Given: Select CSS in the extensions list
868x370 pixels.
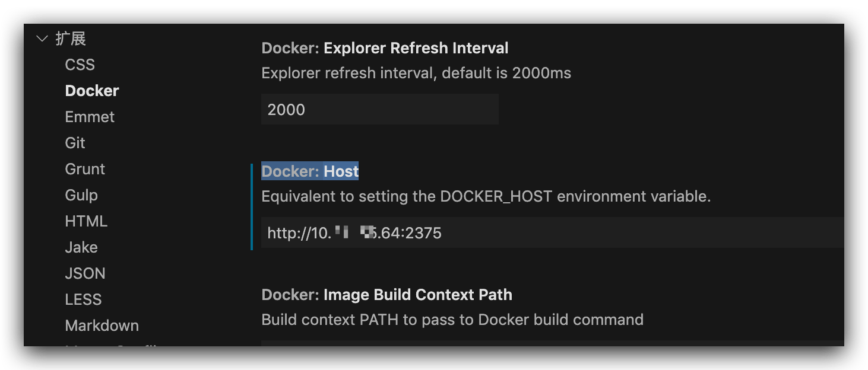Looking at the screenshot, I should (80, 65).
